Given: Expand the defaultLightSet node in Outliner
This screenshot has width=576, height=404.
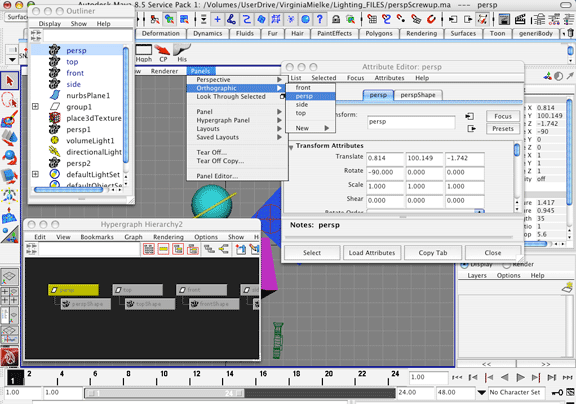Looking at the screenshot, I should [x=35, y=174].
